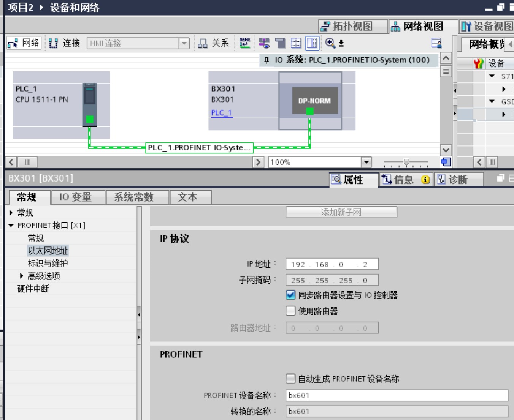Expand the top-level 常规 tree node
This screenshot has height=420, width=514.
(11, 213)
